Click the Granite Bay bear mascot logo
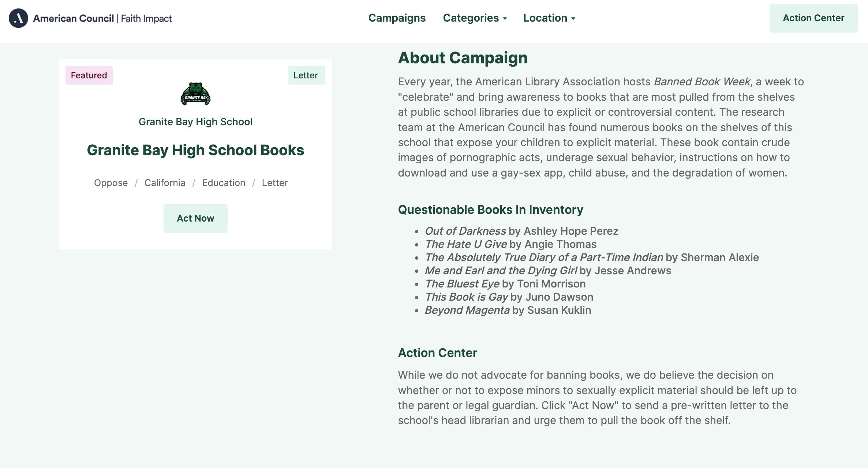This screenshot has height=468, width=868. click(195, 94)
